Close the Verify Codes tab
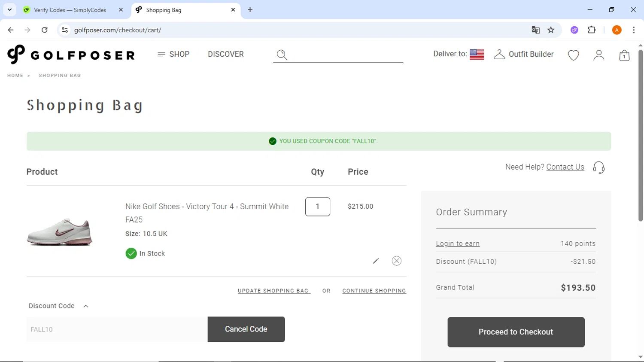The image size is (644, 362). click(121, 10)
